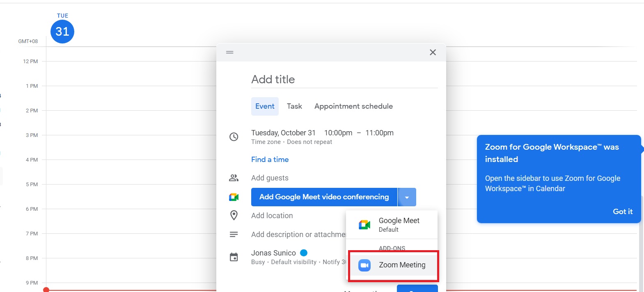Click Add location field
Viewport: 644px width, 292px height.
(x=272, y=216)
